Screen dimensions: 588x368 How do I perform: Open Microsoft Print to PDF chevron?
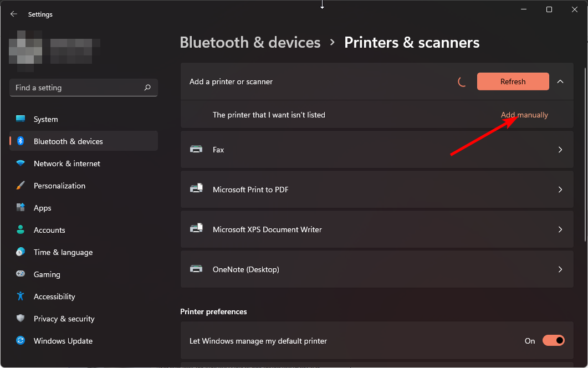coord(560,190)
